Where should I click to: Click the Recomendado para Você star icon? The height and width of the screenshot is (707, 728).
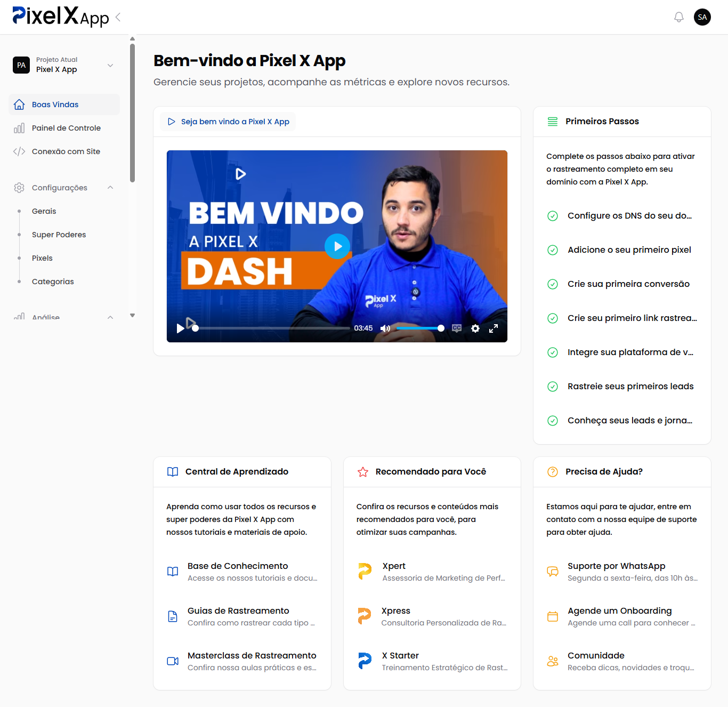pyautogui.click(x=363, y=472)
